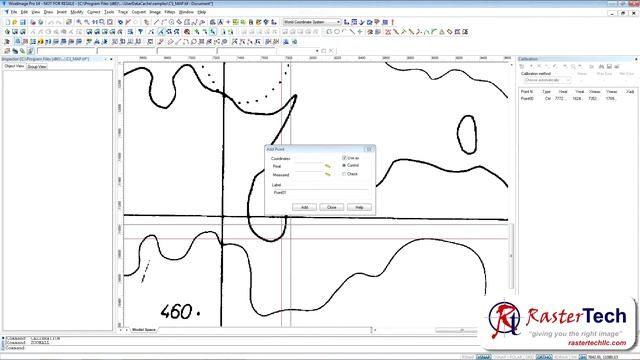Click the Help button in Add Point dialog

pos(359,207)
